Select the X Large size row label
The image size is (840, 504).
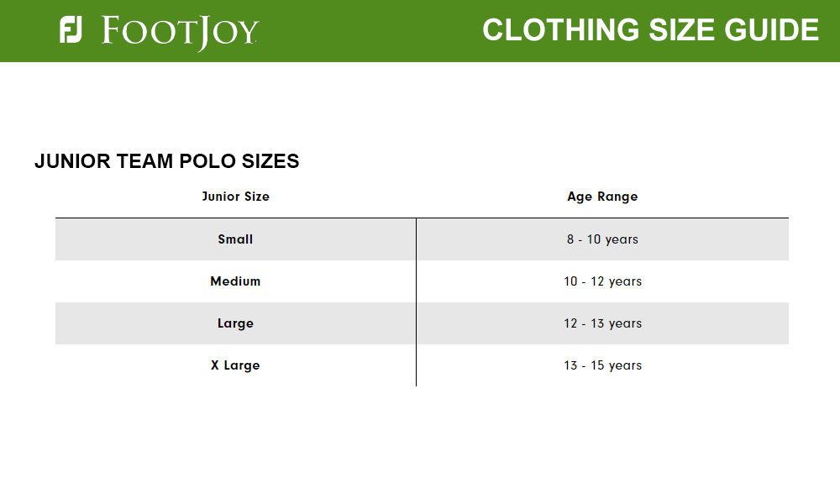tap(235, 365)
